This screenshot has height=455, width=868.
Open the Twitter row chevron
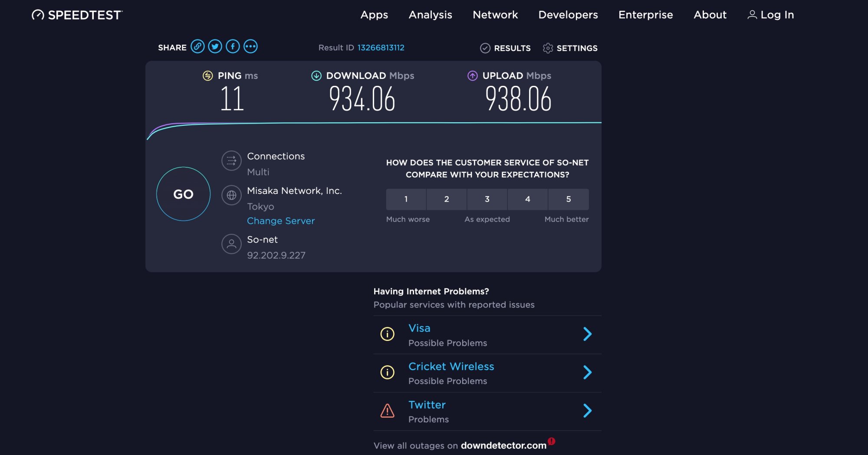click(587, 410)
